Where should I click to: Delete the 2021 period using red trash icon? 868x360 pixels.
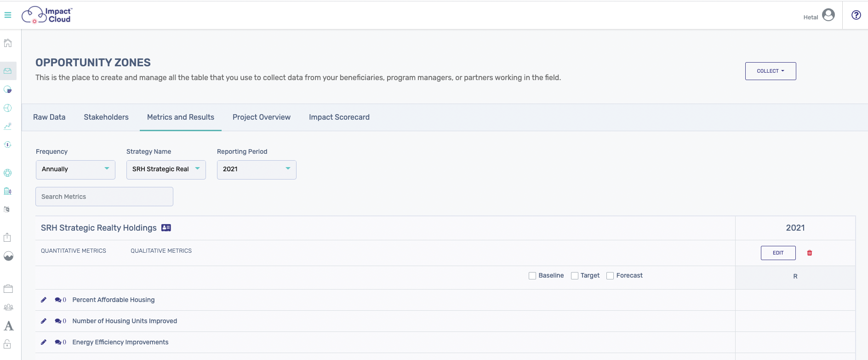click(810, 253)
